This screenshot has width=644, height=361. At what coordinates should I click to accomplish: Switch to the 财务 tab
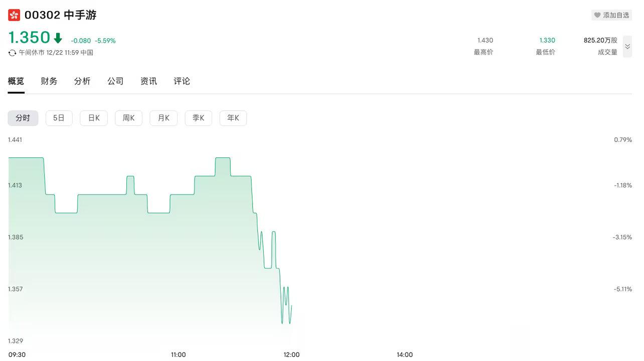(49, 81)
